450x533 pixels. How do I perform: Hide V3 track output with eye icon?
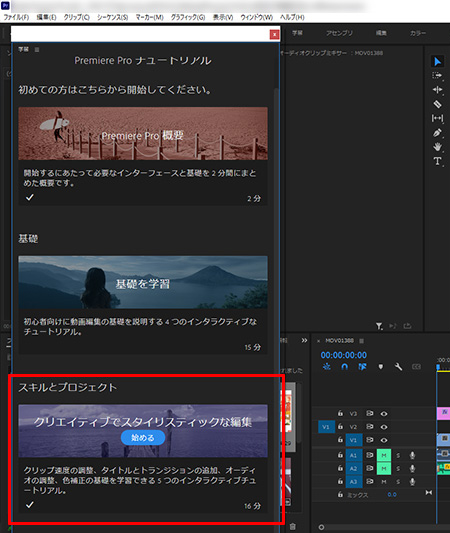[x=384, y=414]
